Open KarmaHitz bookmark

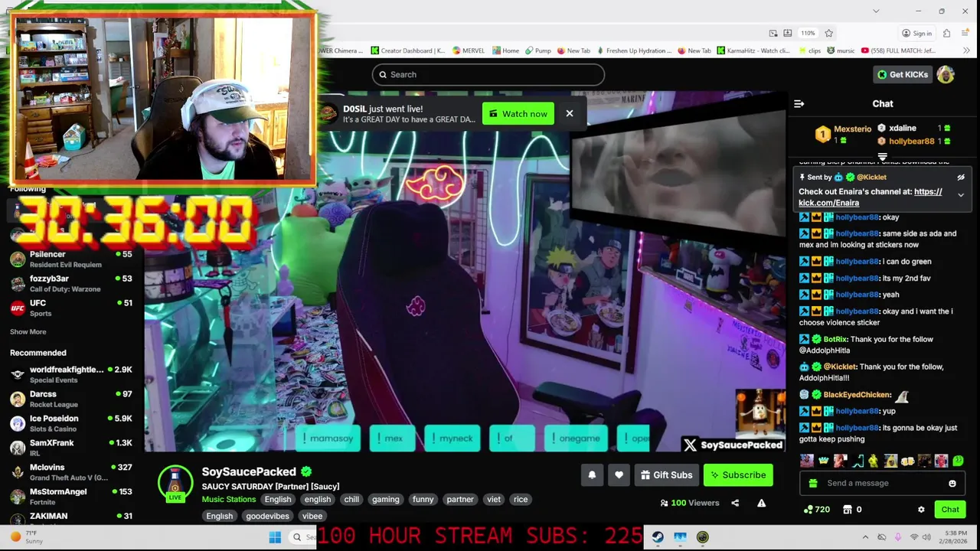(753, 51)
